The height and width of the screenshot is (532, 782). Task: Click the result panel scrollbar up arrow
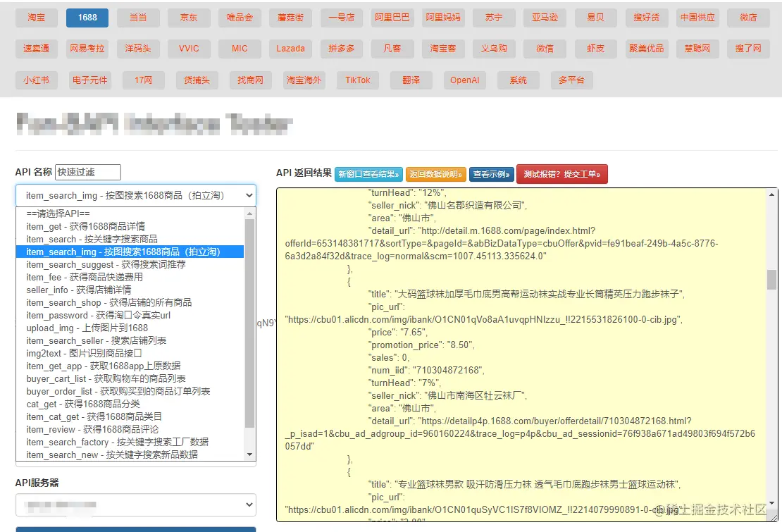772,194
